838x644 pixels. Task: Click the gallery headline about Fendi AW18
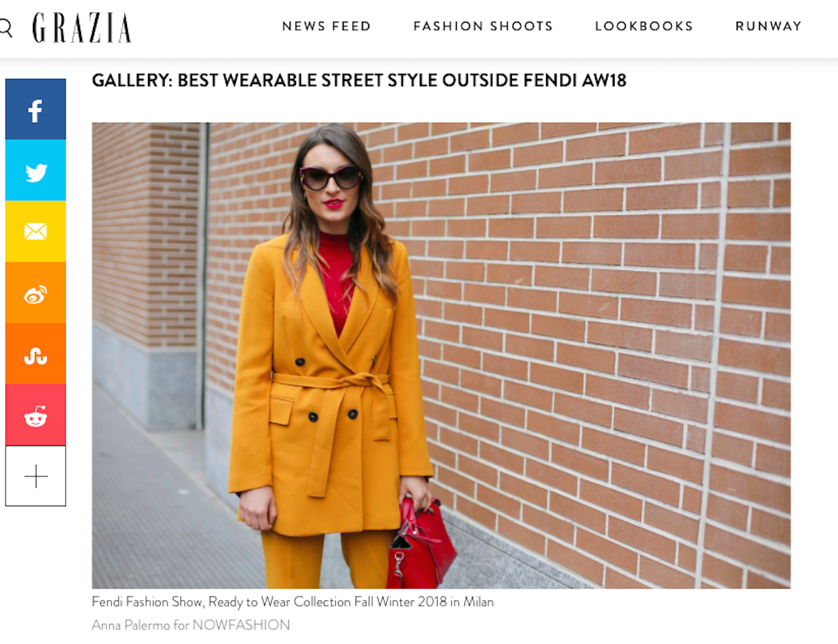359,80
